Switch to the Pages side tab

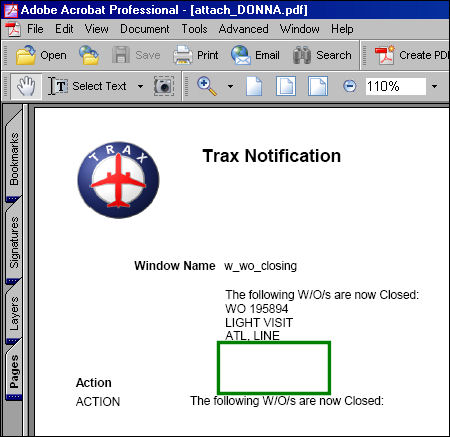[x=14, y=372]
